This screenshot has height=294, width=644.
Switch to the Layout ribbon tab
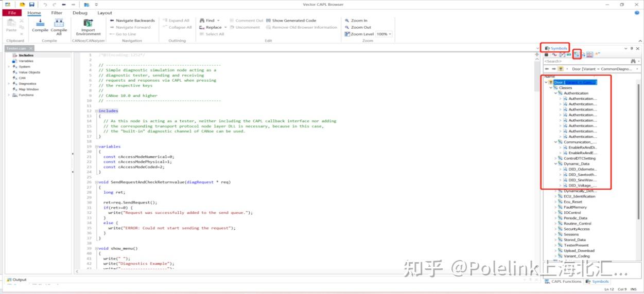[105, 13]
